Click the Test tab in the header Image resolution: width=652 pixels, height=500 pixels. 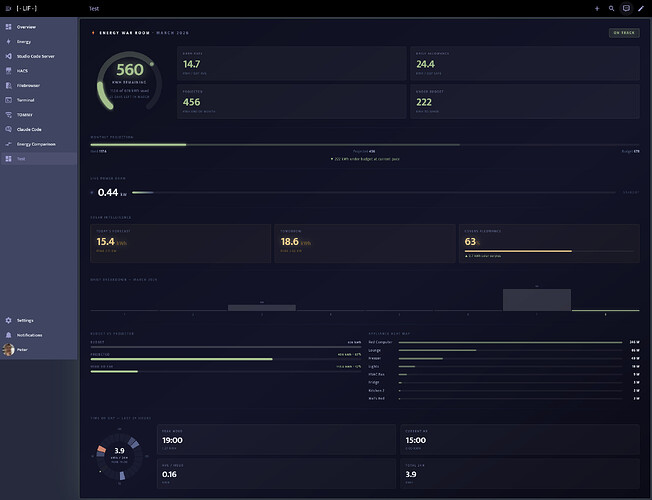94,8
